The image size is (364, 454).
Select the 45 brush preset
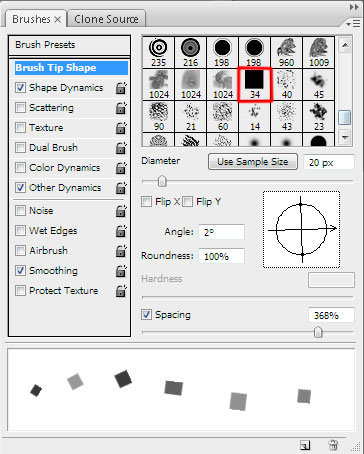click(x=319, y=84)
